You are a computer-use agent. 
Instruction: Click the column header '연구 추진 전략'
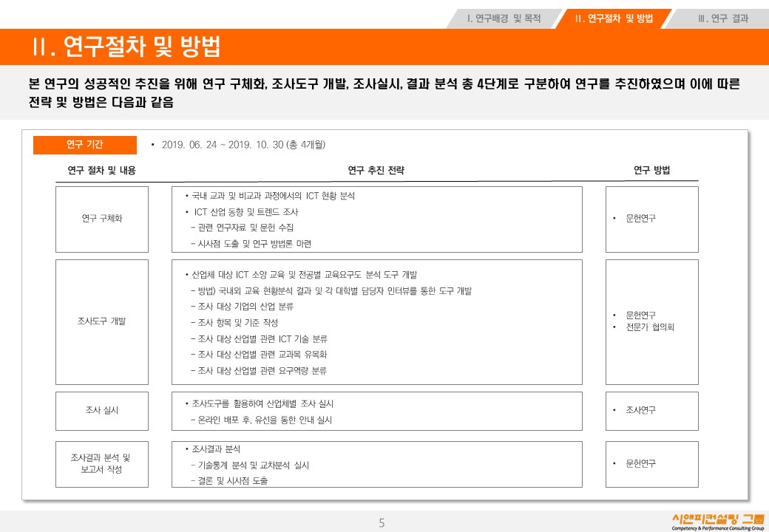click(x=376, y=171)
